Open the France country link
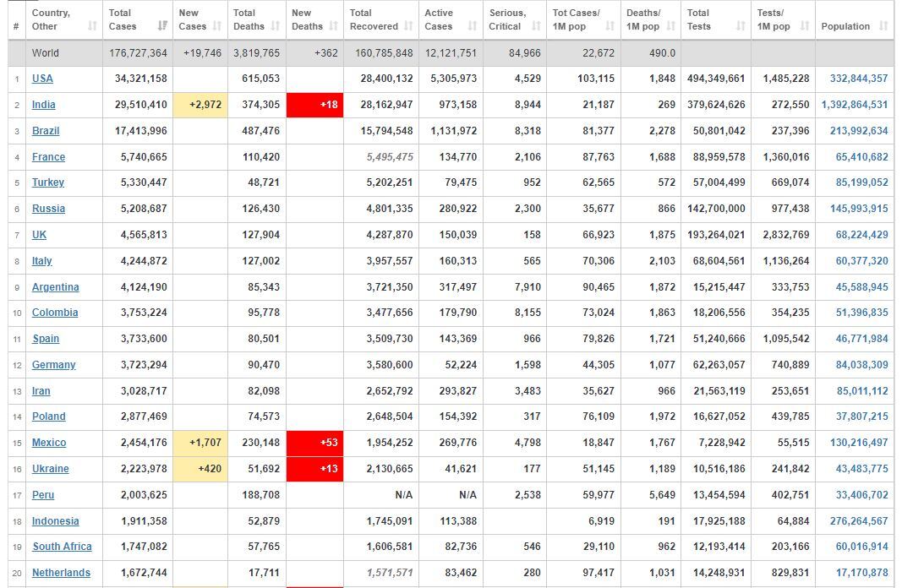Image resolution: width=902 pixels, height=588 pixels. point(49,157)
